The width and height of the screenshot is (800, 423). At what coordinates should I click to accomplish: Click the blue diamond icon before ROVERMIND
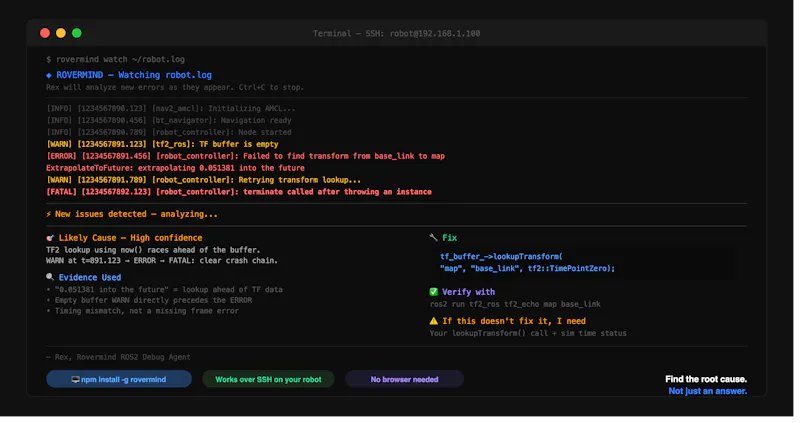coord(49,76)
